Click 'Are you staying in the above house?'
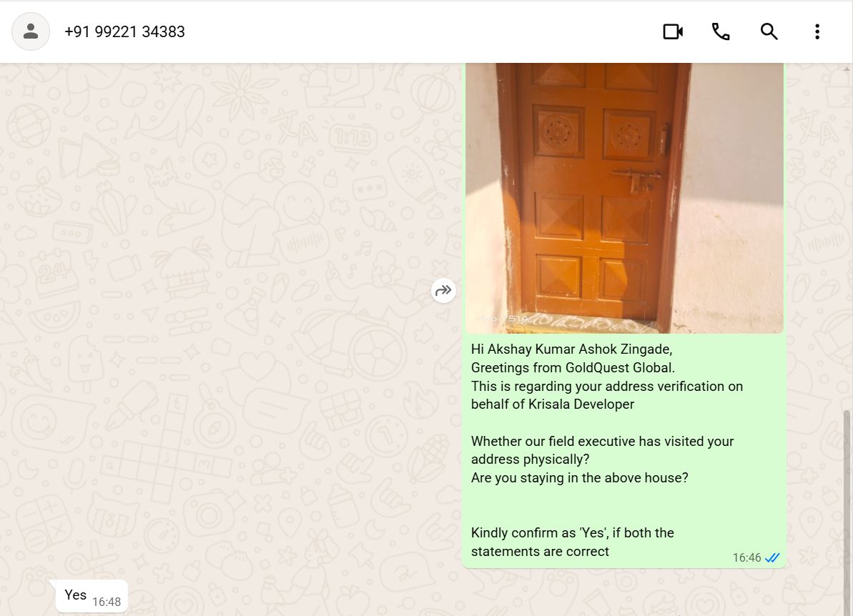The width and height of the screenshot is (853, 616). click(579, 477)
